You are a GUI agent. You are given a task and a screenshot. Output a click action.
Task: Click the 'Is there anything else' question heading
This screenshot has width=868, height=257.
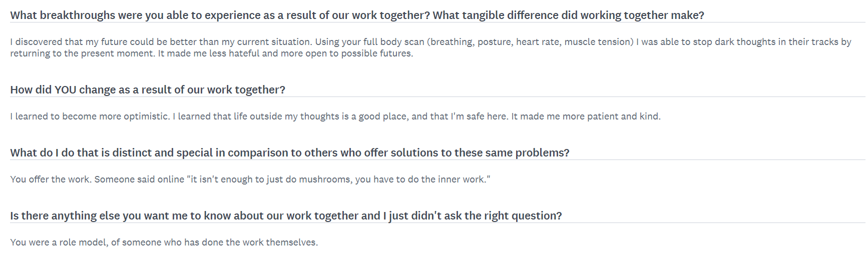[286, 216]
